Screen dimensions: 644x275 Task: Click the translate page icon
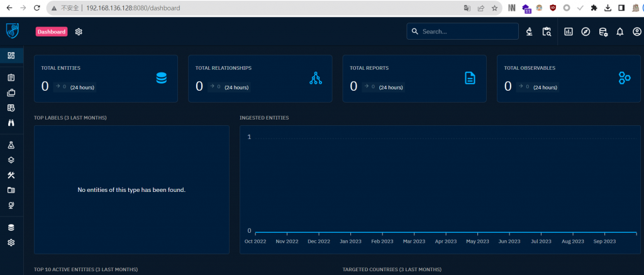click(x=467, y=8)
